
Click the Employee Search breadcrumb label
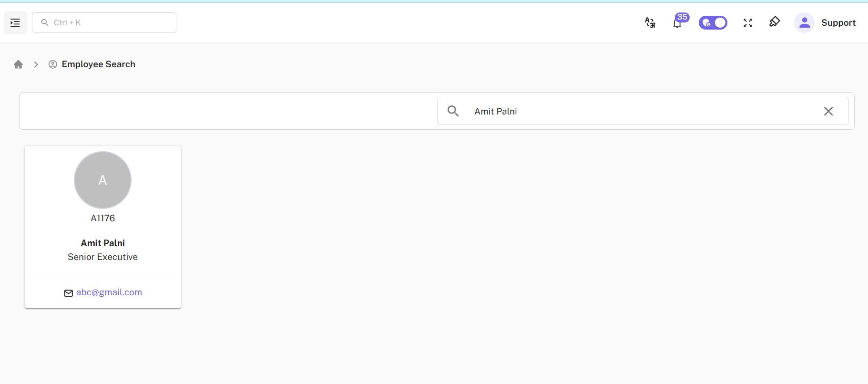pos(99,64)
